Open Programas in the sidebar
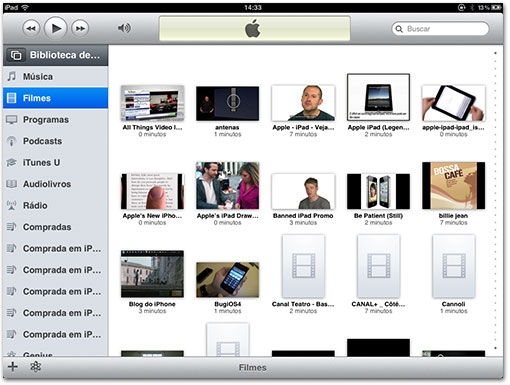 click(56, 120)
